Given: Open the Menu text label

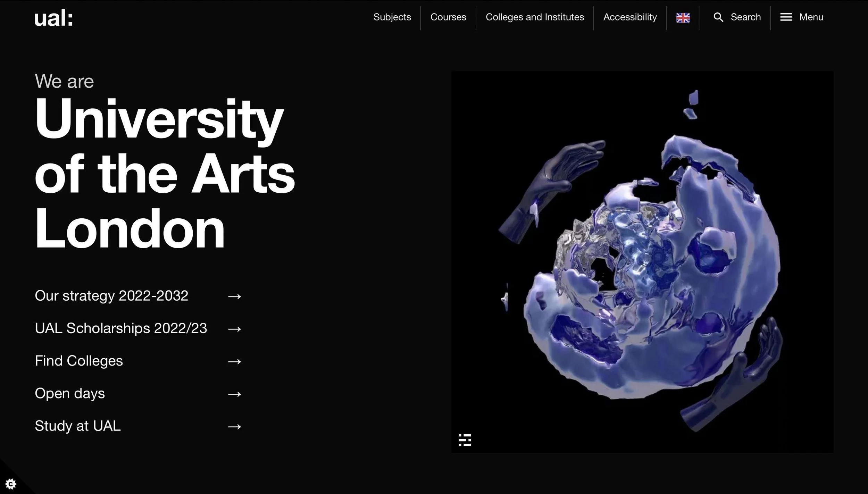Looking at the screenshot, I should pos(811,17).
